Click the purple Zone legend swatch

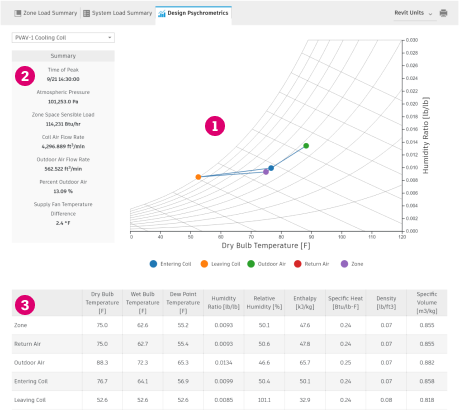(x=344, y=264)
